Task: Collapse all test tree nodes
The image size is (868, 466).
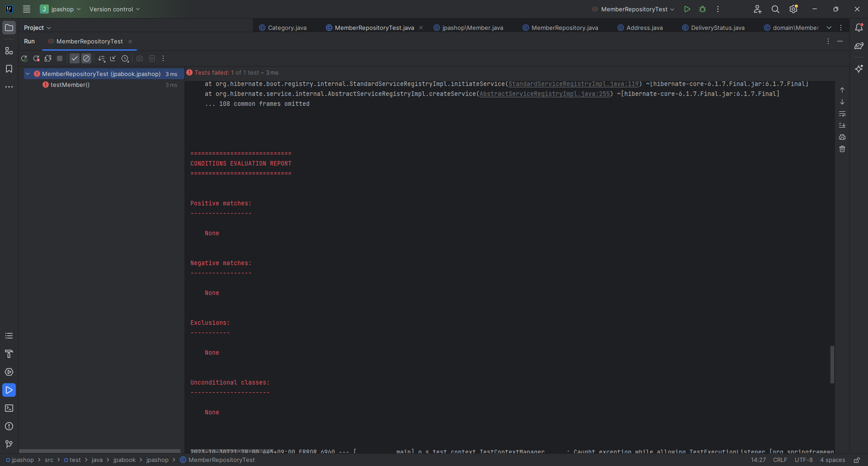Action: click(x=113, y=58)
